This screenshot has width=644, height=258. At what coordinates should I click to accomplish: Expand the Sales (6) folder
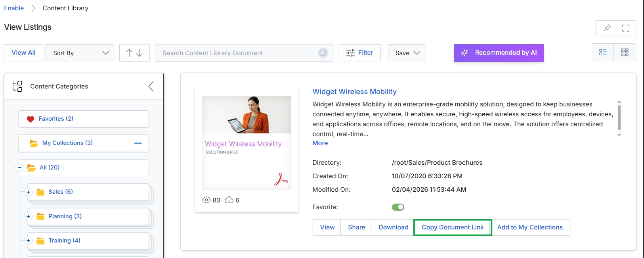coord(28,192)
